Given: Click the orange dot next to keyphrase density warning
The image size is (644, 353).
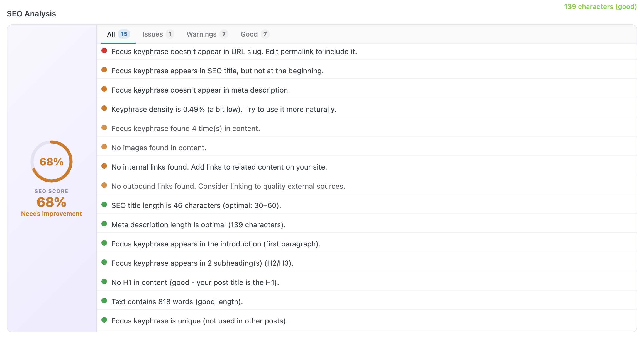Looking at the screenshot, I should (104, 108).
